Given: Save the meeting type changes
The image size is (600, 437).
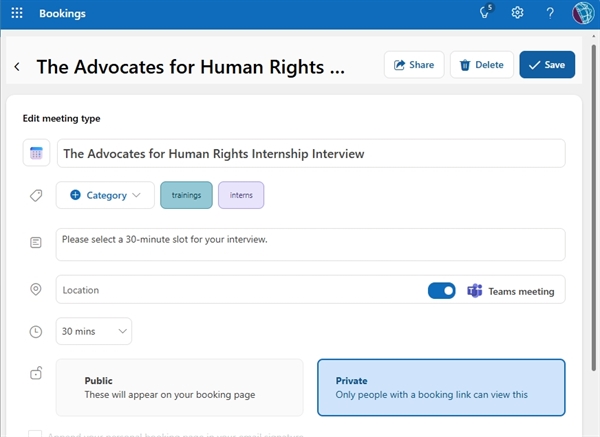Looking at the screenshot, I should point(547,65).
